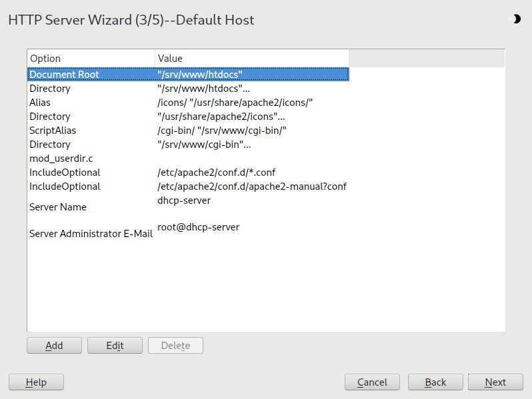Image resolution: width=532 pixels, height=399 pixels.
Task: Click the Delete button
Action: point(175,345)
